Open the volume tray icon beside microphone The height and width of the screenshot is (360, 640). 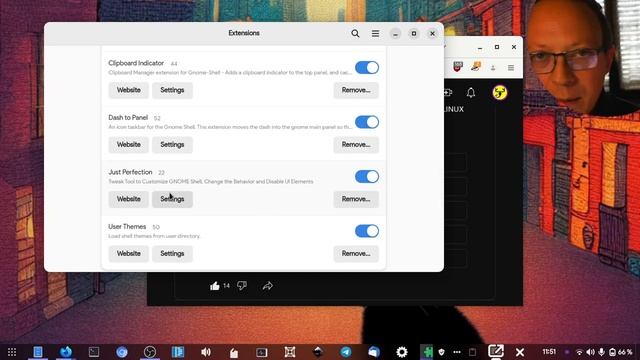pyautogui.click(x=590, y=352)
